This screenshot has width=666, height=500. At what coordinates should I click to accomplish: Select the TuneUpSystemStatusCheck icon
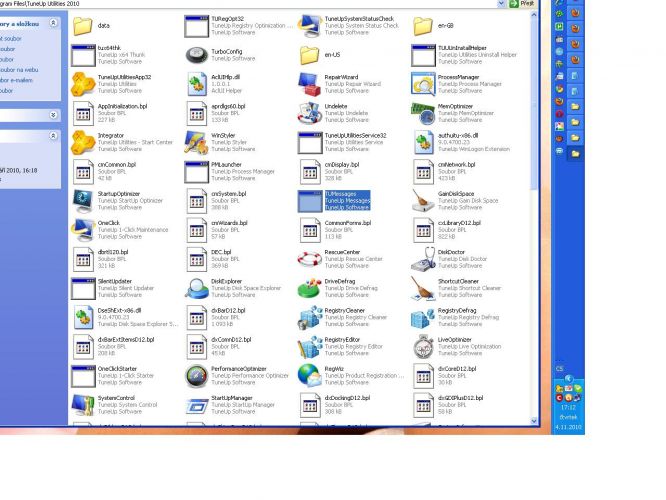[310, 26]
